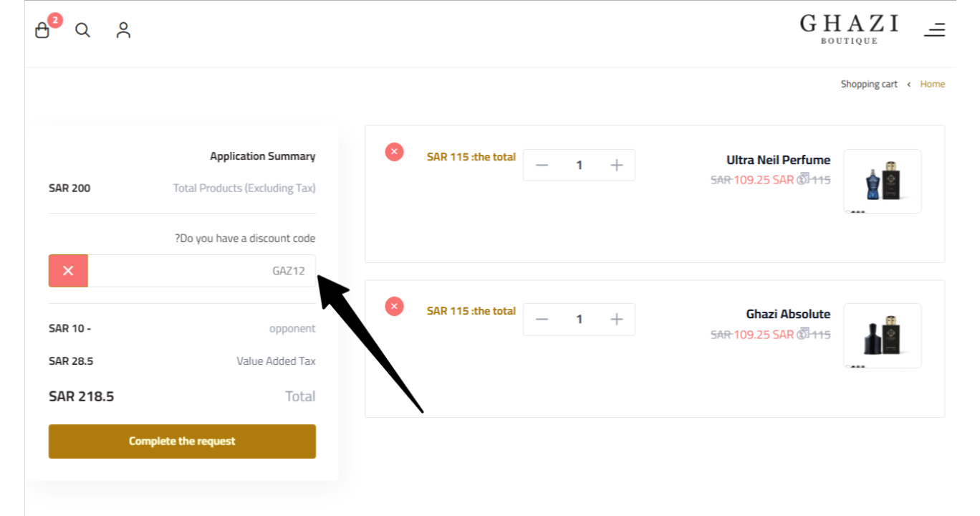Open Ultra Neil Perfume product thumbnail
The height and width of the screenshot is (516, 980).
883,181
